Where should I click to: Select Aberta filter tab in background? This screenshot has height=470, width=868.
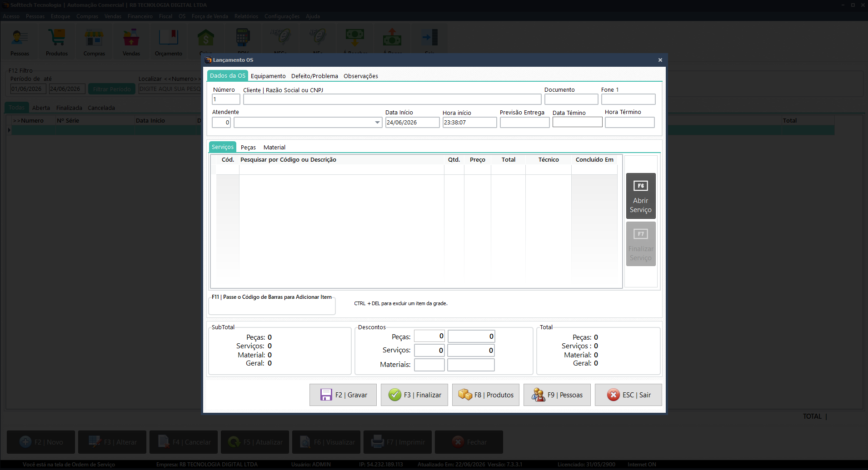point(41,108)
